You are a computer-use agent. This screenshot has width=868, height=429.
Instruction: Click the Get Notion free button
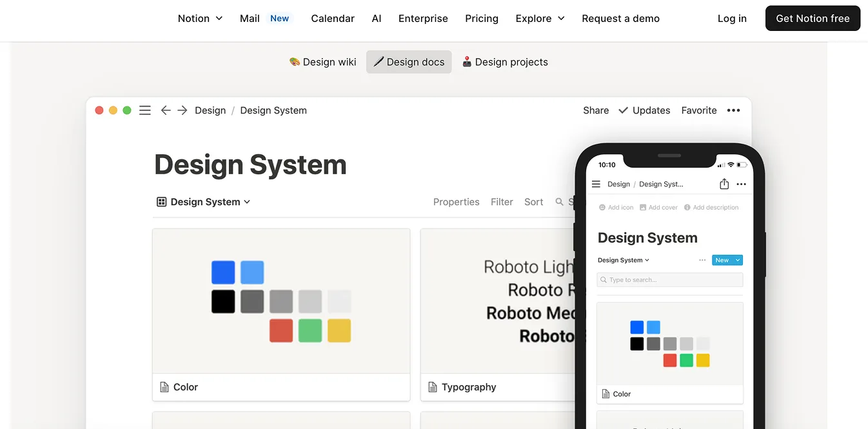[813, 18]
